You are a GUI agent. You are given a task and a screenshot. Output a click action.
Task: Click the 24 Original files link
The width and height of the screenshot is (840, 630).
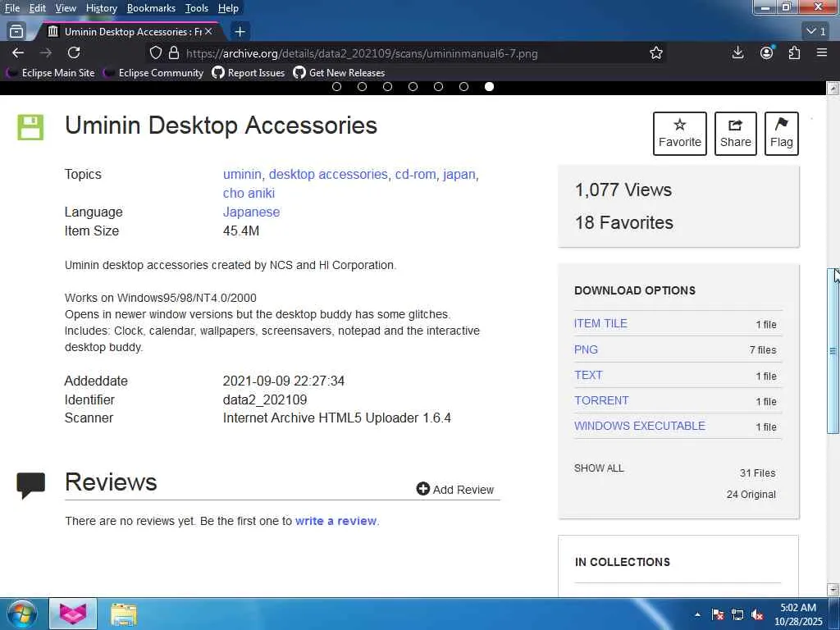click(x=751, y=494)
